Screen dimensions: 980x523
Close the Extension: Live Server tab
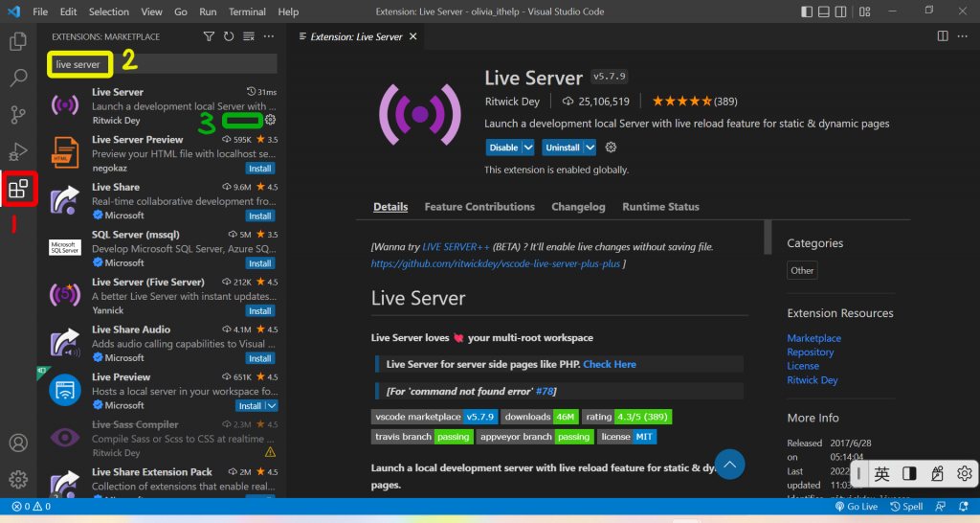point(413,37)
